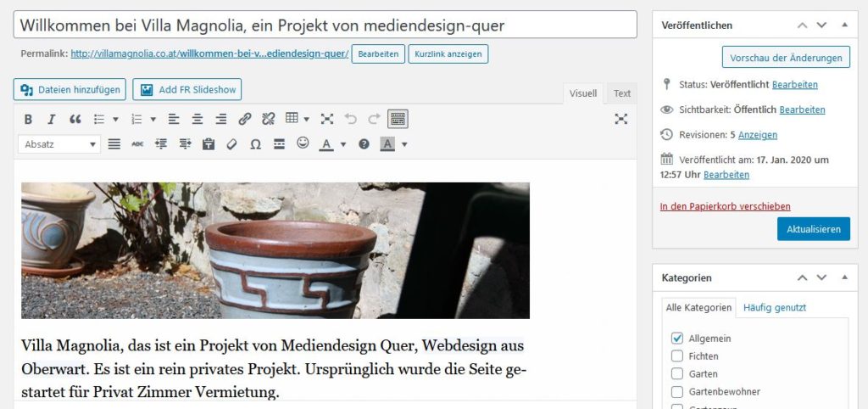Check the Garten category
The height and width of the screenshot is (409, 868).
tap(677, 373)
